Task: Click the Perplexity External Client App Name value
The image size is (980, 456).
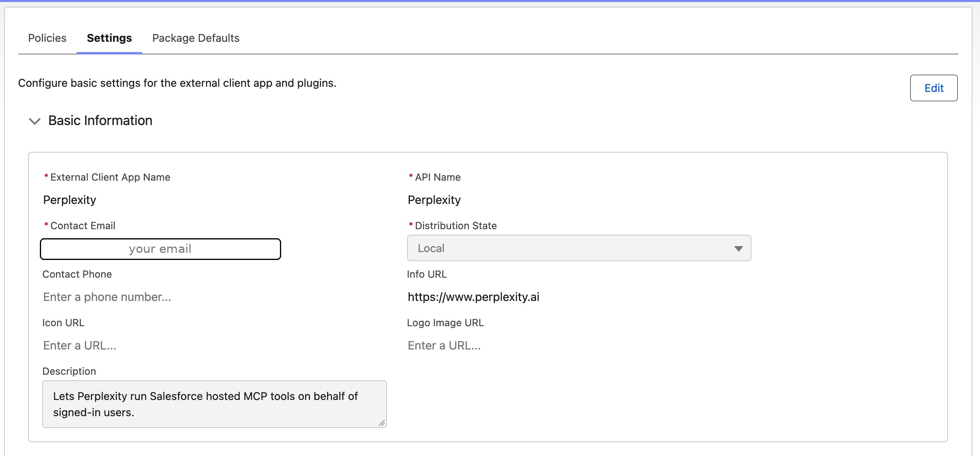Action: [69, 200]
